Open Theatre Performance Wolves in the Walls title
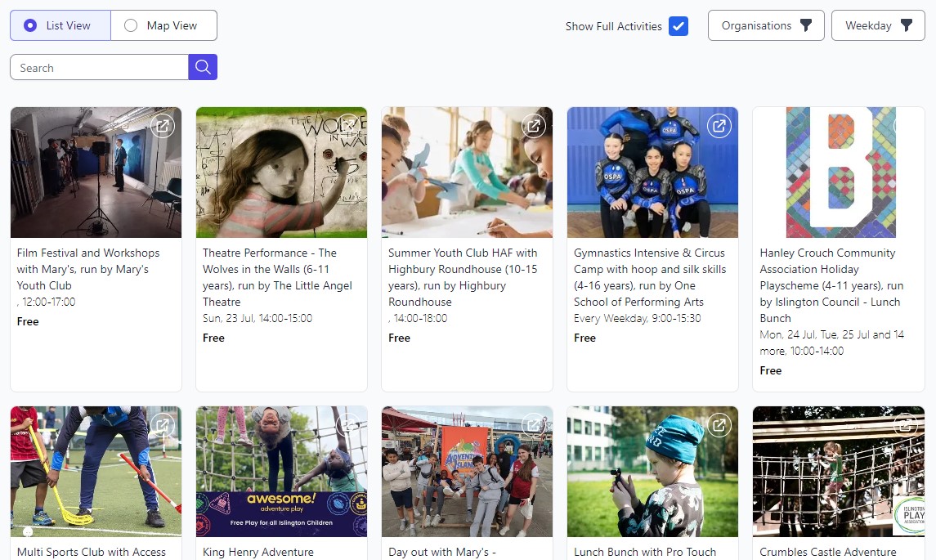This screenshot has height=560, width=936. pos(277,277)
